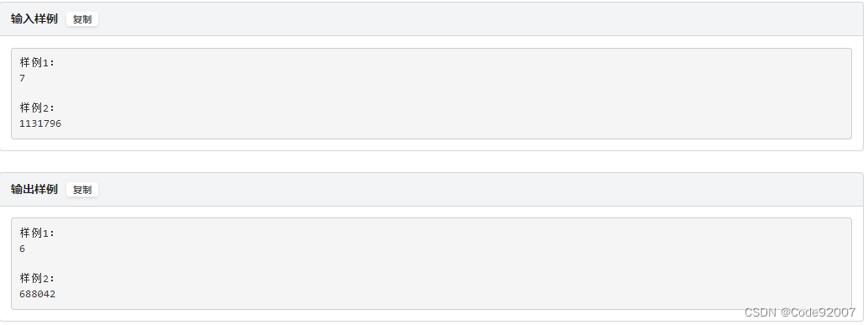Click the output value 6

click(22, 249)
